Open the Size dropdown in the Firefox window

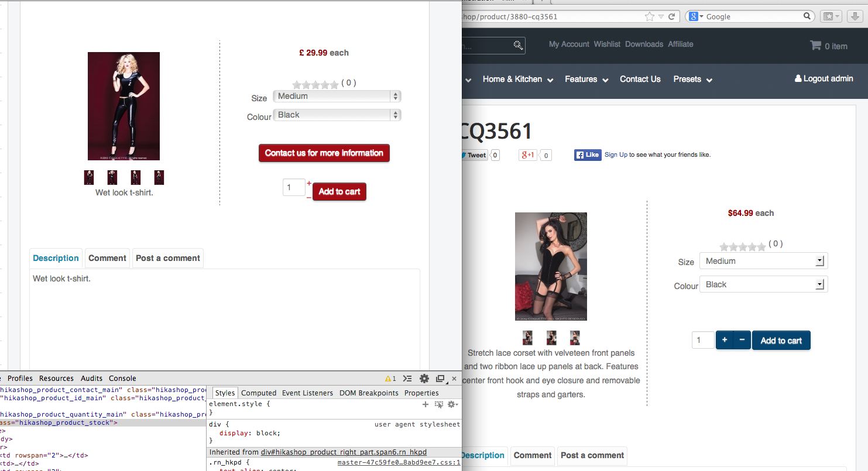pos(764,261)
